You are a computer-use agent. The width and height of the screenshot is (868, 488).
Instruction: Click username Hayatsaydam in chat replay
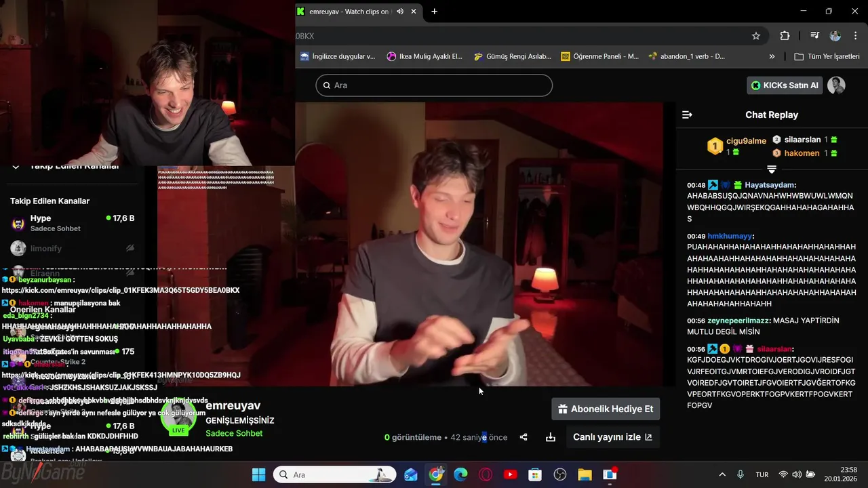click(770, 185)
